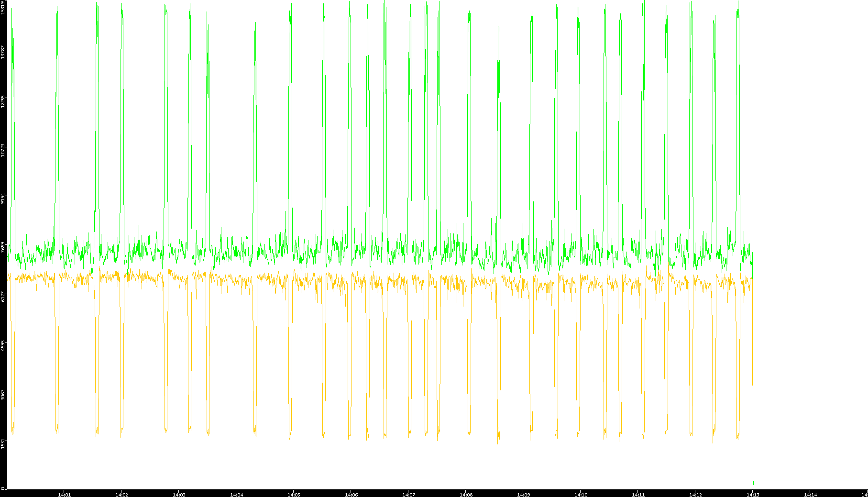Screen dimensions: 868x497
Task: Select the 1531 vertical axis label
Action: (x=3, y=442)
